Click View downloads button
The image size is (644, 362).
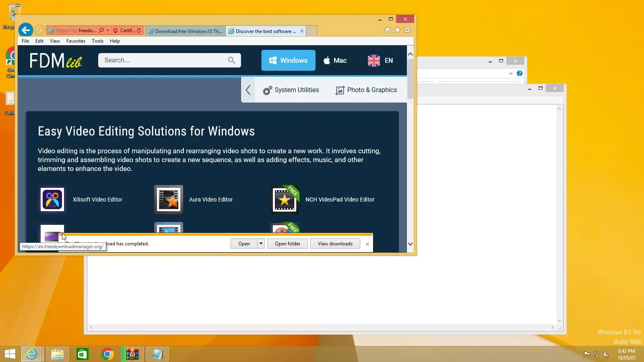coord(335,244)
